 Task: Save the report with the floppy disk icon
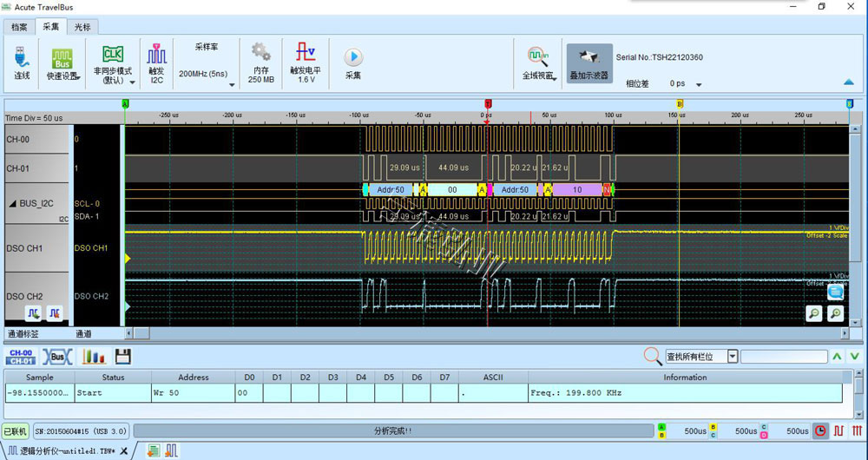[123, 357]
